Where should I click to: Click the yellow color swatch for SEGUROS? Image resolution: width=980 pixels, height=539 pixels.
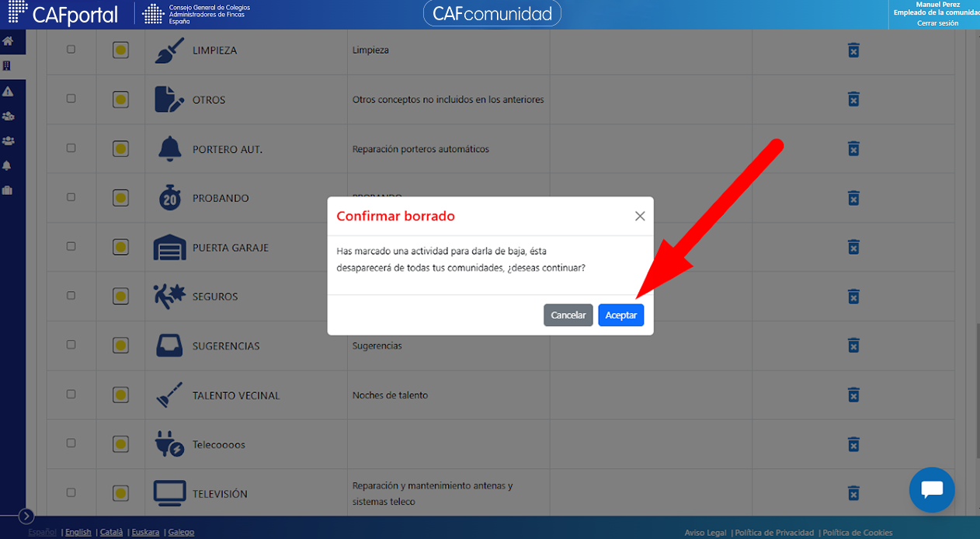pyautogui.click(x=120, y=296)
